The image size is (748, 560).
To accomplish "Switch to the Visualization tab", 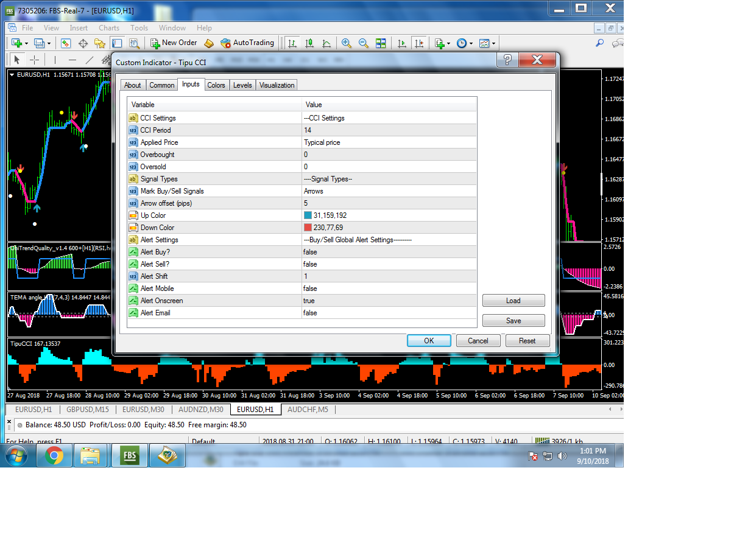I will (277, 85).
